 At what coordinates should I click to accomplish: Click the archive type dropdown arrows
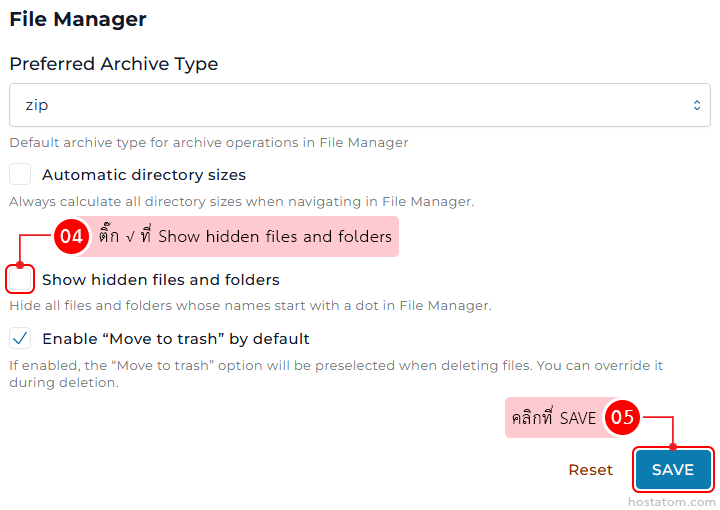coord(697,105)
